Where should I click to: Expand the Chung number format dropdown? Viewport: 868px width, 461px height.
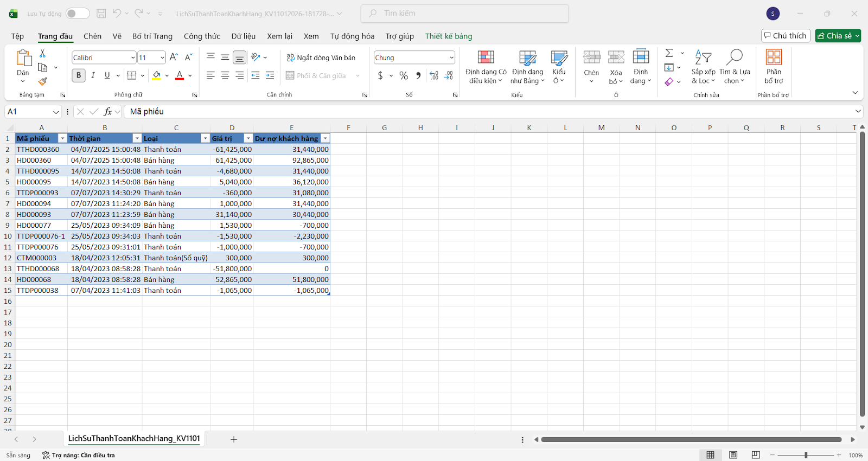click(x=451, y=57)
